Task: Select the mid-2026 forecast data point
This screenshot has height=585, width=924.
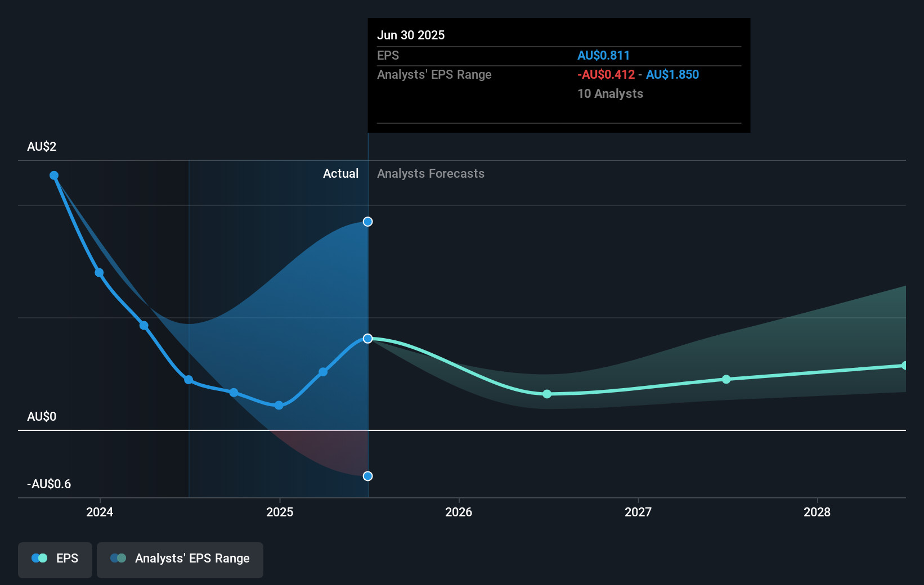Action: point(547,394)
